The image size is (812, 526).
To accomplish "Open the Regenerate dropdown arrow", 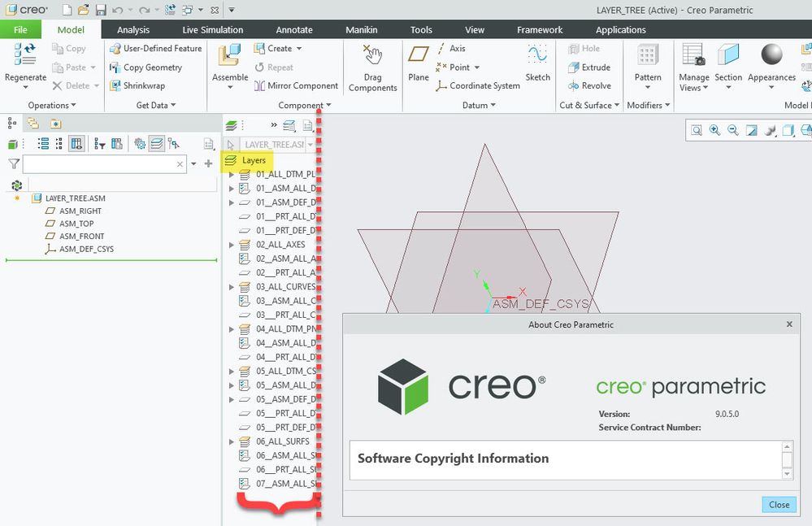I will pos(25,88).
